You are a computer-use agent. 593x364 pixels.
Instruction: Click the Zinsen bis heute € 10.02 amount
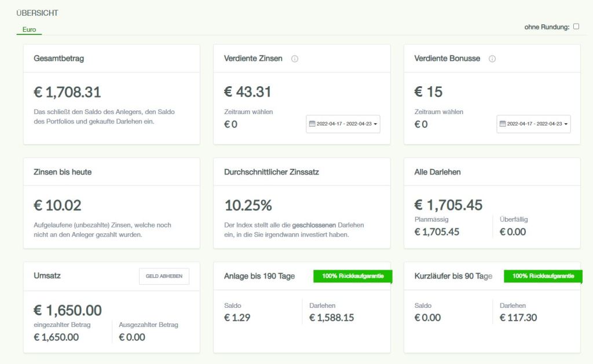pos(57,205)
